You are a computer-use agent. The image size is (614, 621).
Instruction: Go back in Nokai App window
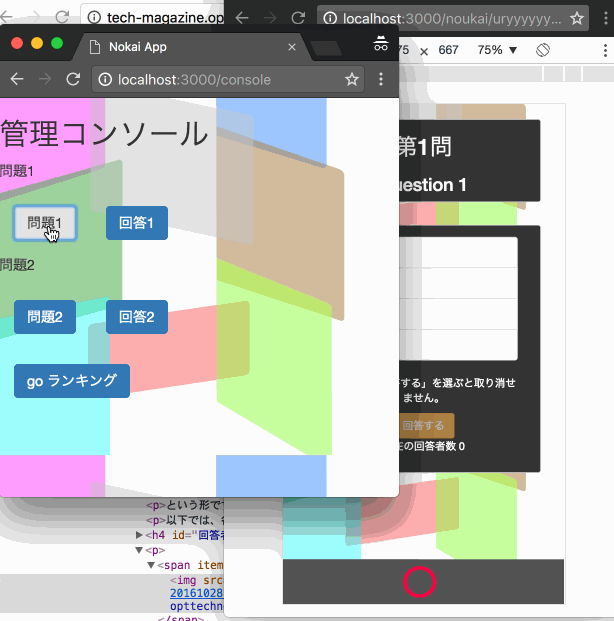[x=17, y=79]
